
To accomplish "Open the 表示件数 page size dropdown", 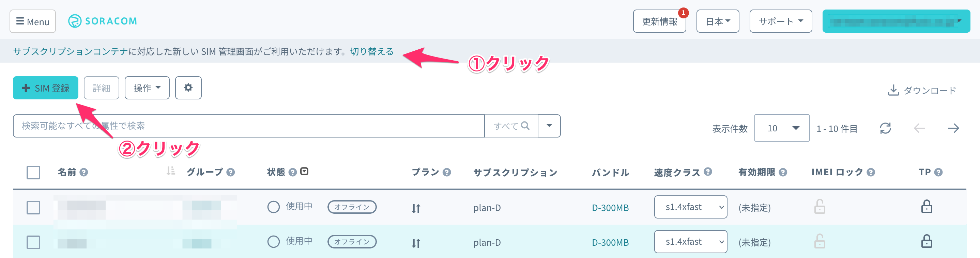I will coord(781,128).
